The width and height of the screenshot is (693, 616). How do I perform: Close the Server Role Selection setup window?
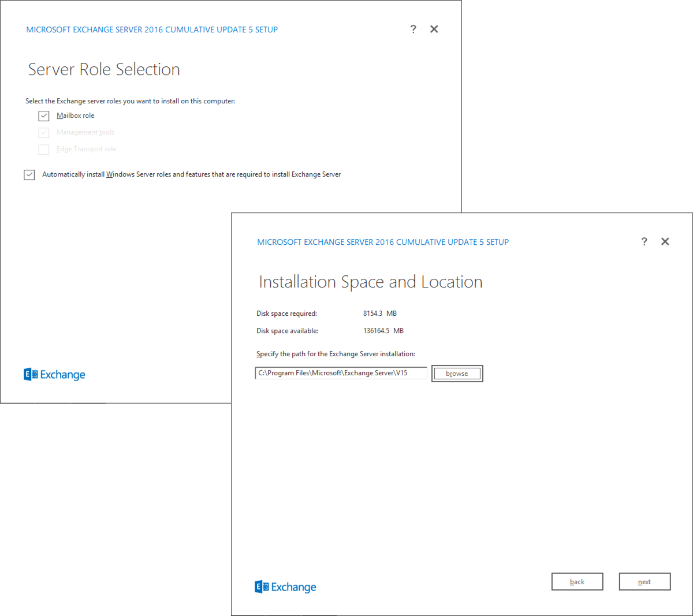point(434,29)
